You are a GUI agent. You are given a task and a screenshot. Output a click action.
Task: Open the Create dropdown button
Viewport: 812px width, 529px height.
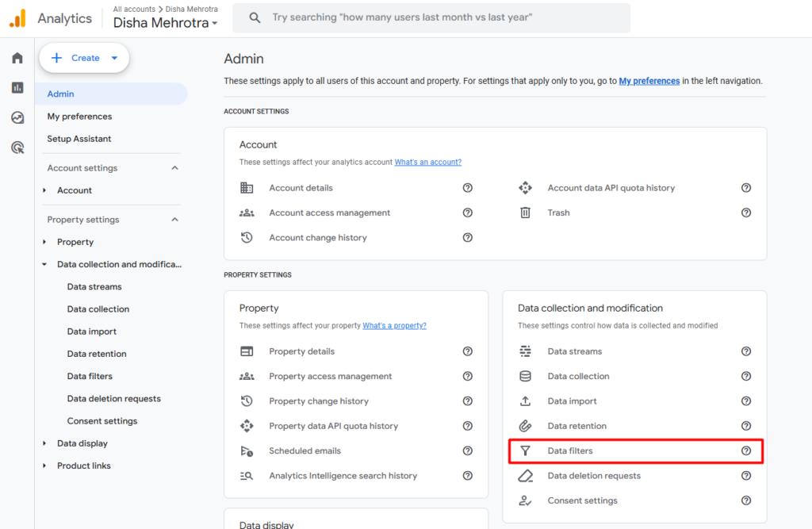84,58
